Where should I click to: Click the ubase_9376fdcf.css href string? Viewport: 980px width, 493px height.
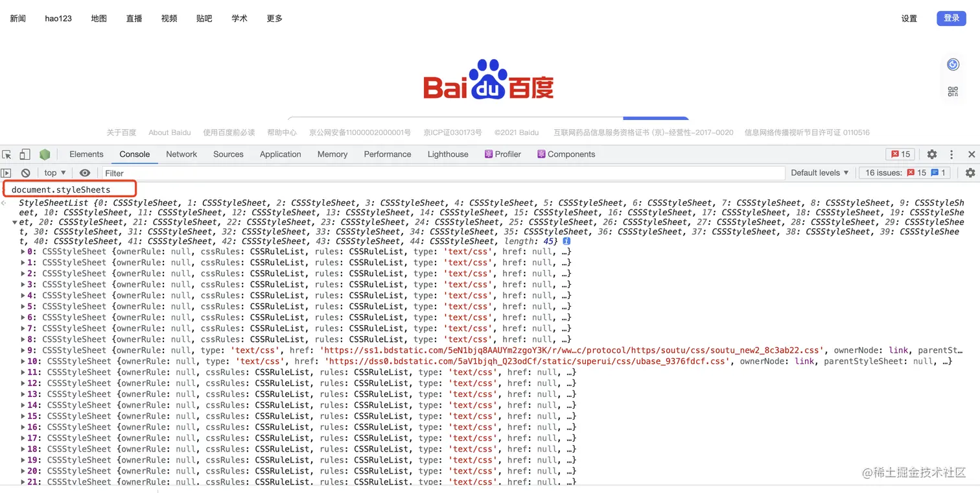pyautogui.click(x=528, y=361)
